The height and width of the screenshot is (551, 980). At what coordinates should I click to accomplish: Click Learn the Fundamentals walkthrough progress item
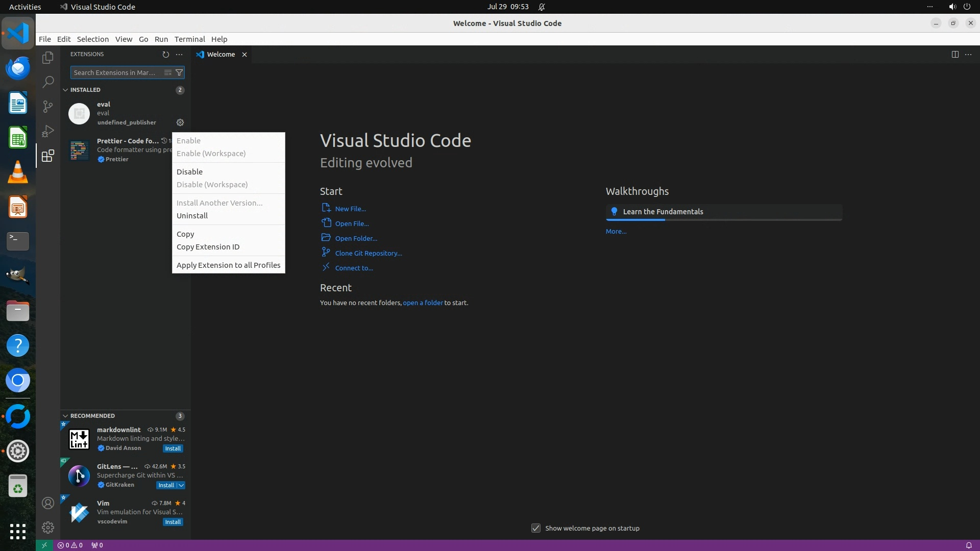tap(663, 212)
